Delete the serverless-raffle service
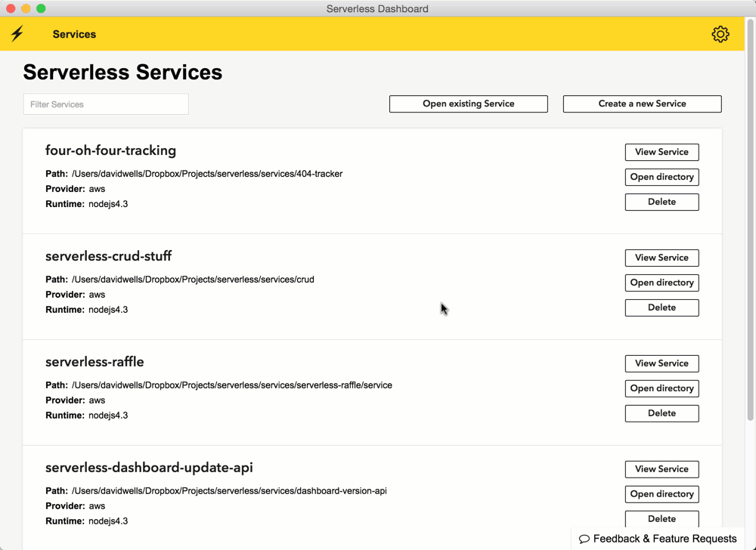Screen dimensions: 756x550 pos(661,413)
